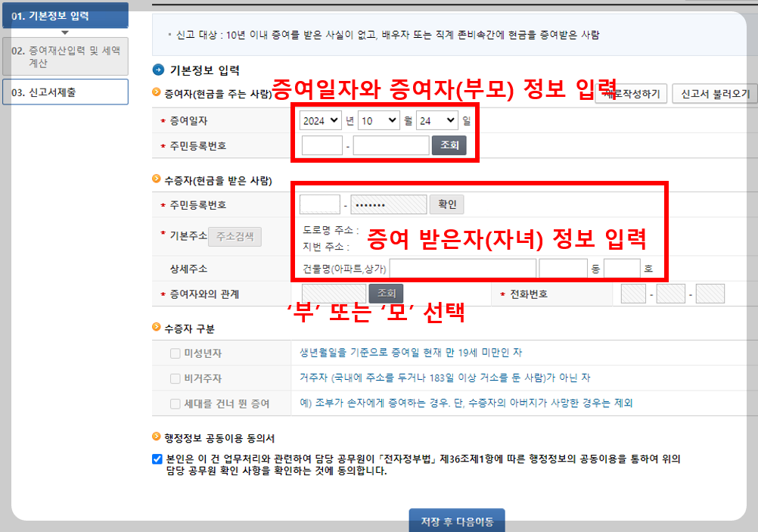The image size is (758, 532).
Task: Open the day dropdown showing 24
Action: point(435,120)
